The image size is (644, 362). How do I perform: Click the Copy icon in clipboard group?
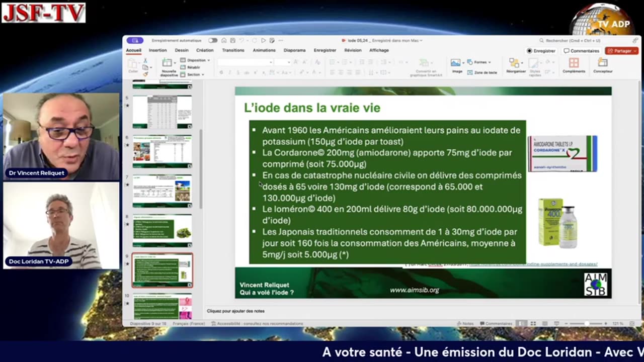point(145,67)
